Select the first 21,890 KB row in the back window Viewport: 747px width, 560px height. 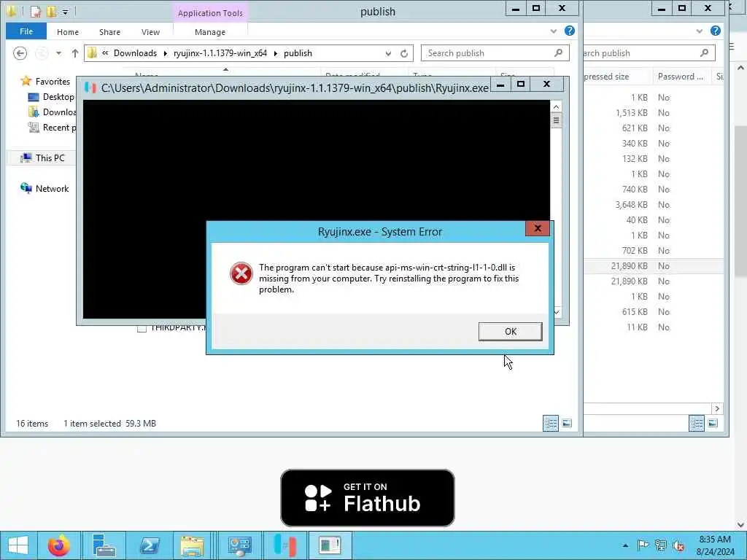pos(654,265)
